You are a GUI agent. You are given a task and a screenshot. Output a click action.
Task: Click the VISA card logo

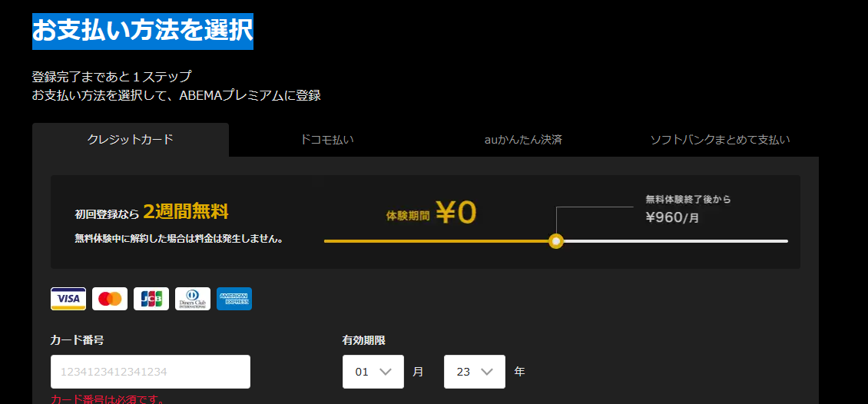[68, 299]
